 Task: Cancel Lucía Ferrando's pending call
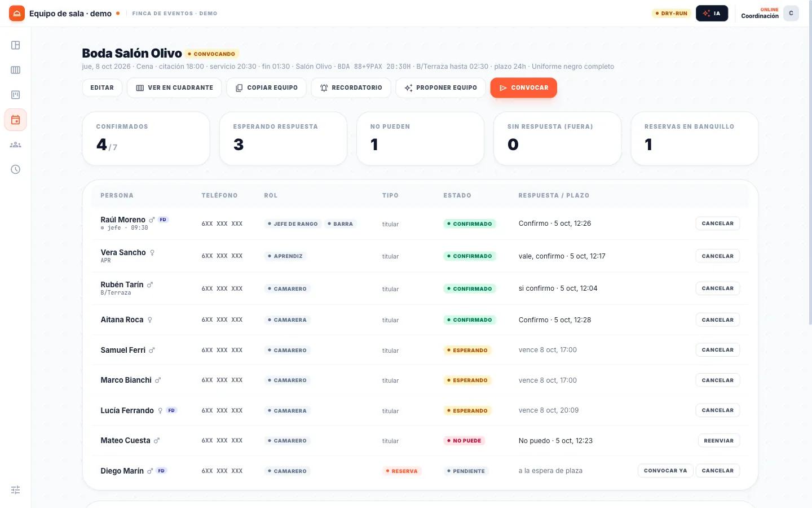click(x=717, y=410)
